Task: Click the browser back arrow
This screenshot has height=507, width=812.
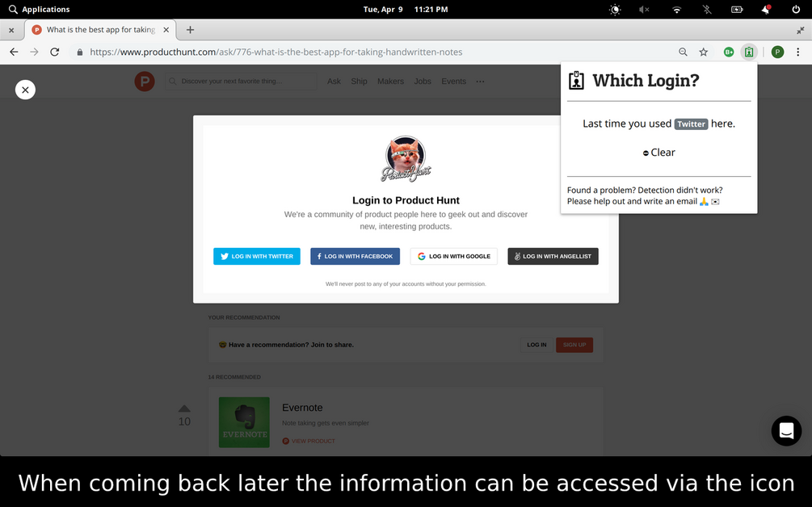Action: point(14,52)
